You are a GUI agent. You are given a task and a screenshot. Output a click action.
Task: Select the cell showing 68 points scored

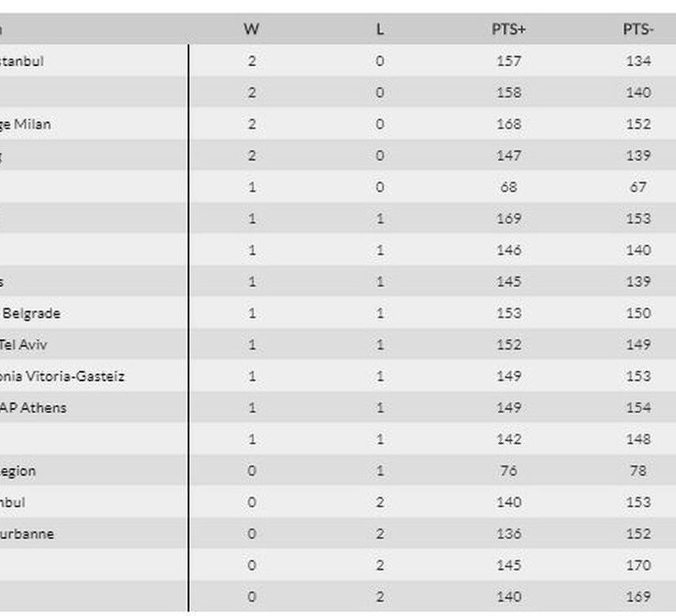[x=509, y=187]
